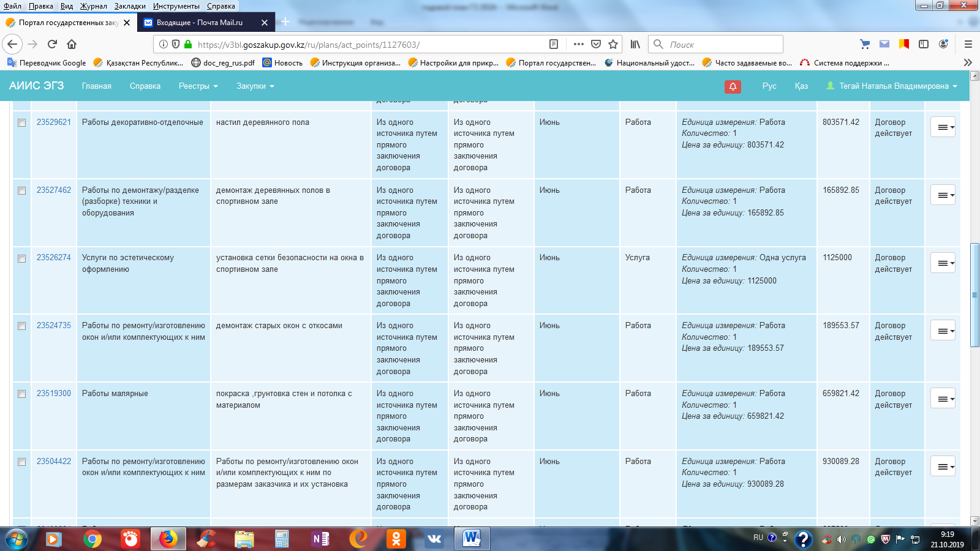Click the shopping cart extension icon
Image resolution: width=980 pixels, height=551 pixels.
865,44
